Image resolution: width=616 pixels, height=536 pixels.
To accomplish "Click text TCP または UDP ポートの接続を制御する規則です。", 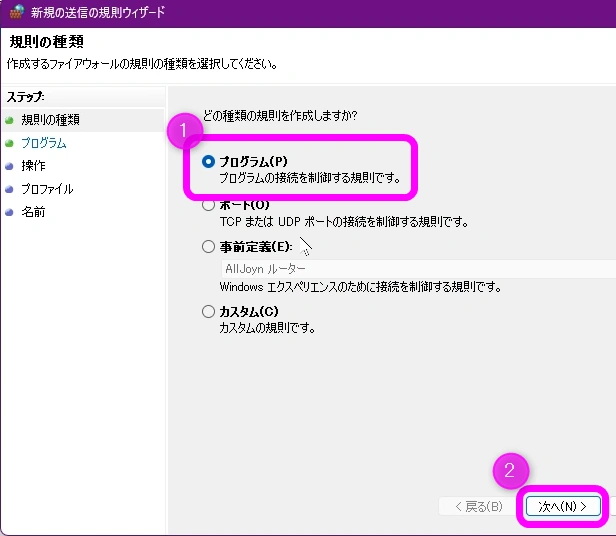I will tap(344, 222).
